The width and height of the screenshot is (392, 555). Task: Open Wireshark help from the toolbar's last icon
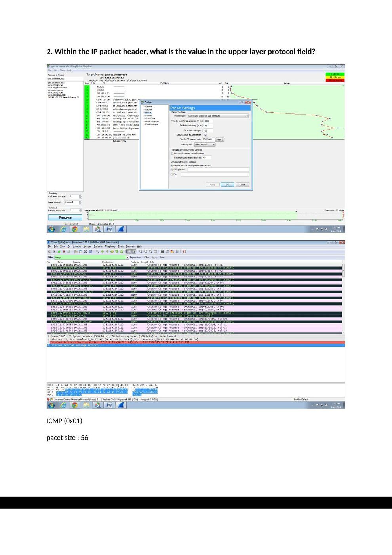click(x=184, y=251)
